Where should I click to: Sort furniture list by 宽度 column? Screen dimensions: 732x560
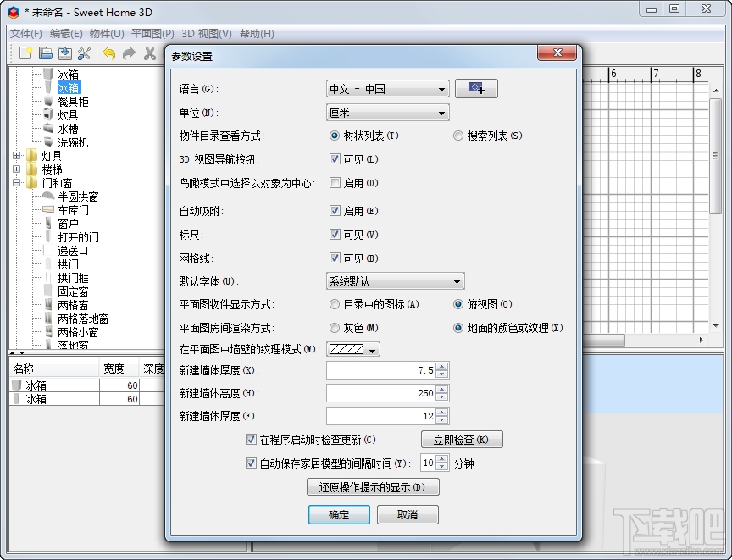click(119, 369)
